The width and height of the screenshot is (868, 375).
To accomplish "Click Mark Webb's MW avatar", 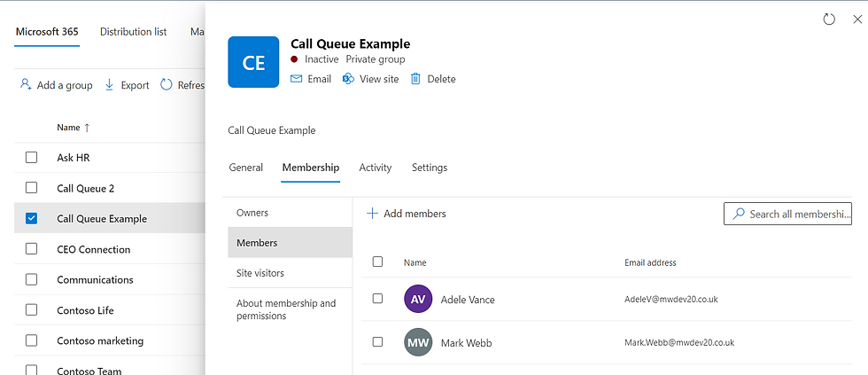I will (418, 342).
